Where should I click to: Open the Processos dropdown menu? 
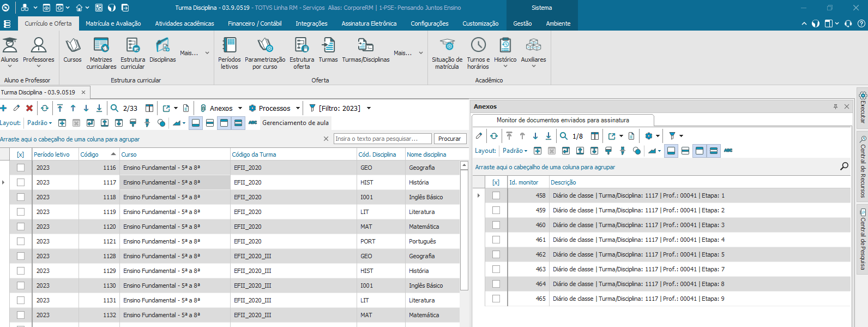(298, 108)
